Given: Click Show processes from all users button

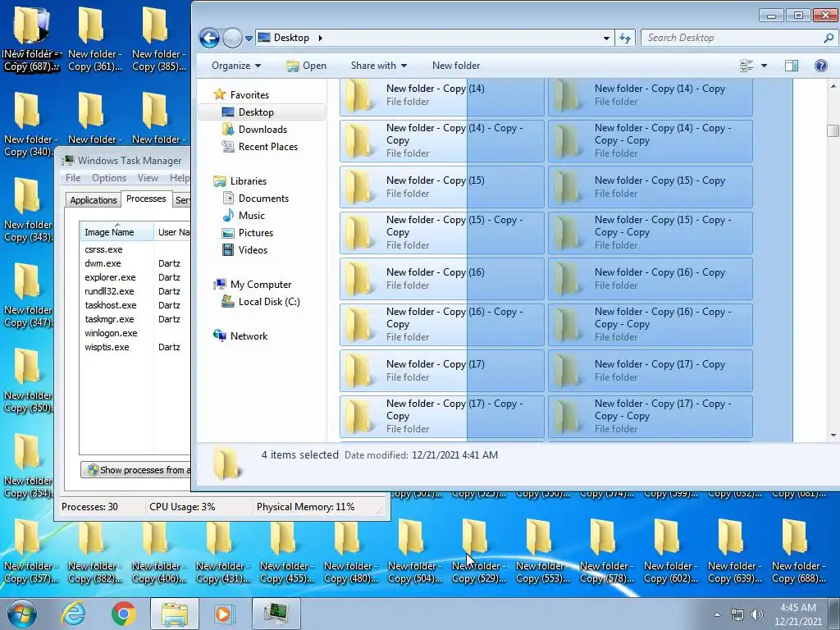Looking at the screenshot, I should coord(136,470).
